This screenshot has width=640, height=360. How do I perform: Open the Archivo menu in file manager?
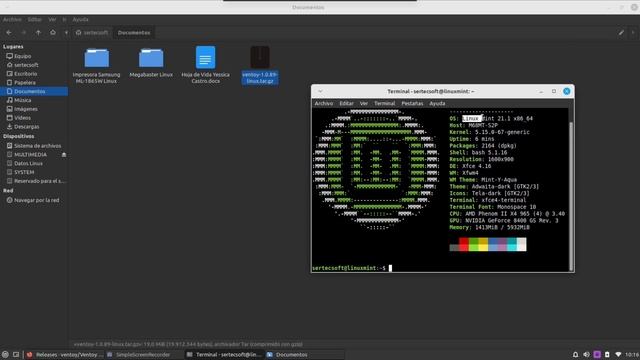pyautogui.click(x=12, y=19)
